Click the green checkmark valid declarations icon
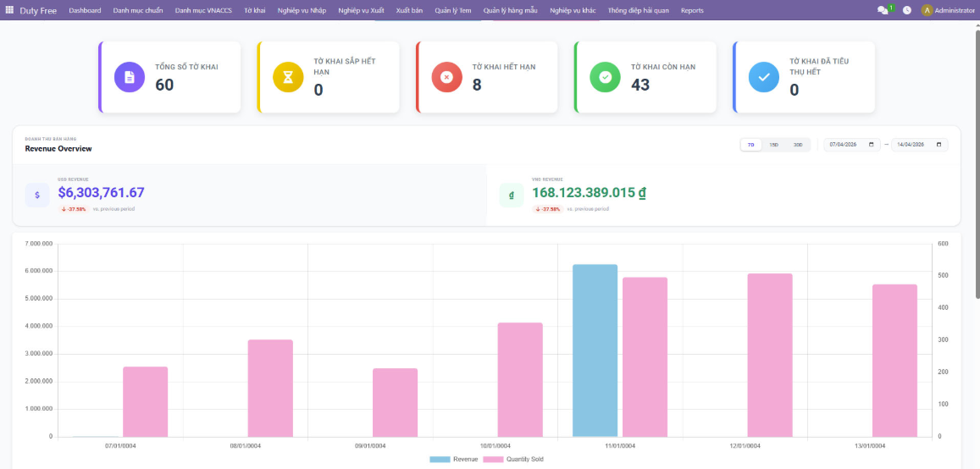This screenshot has width=980, height=469. tap(605, 77)
